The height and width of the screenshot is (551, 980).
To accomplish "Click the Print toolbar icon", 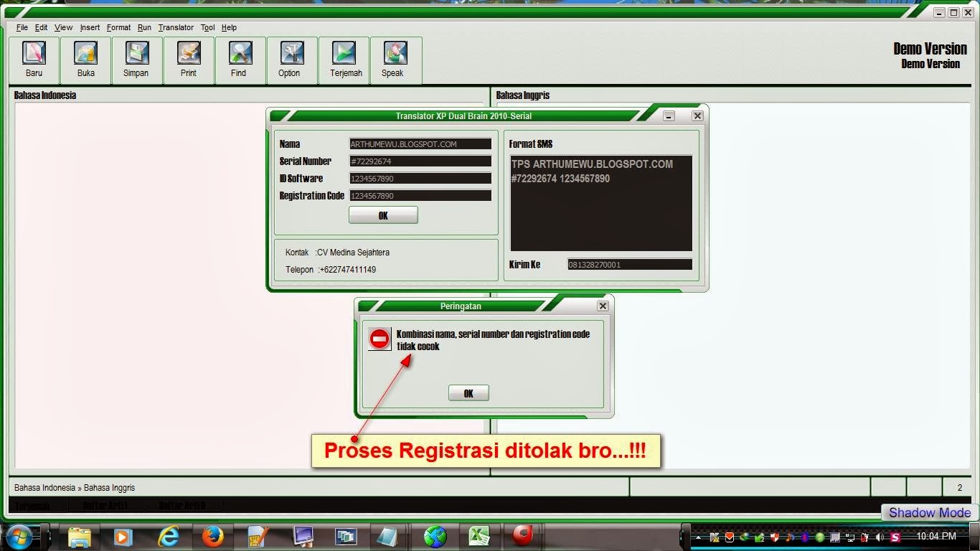I will [189, 54].
